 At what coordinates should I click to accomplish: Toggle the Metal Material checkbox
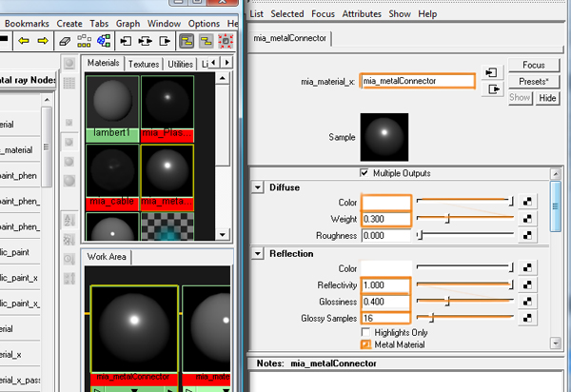coord(365,344)
